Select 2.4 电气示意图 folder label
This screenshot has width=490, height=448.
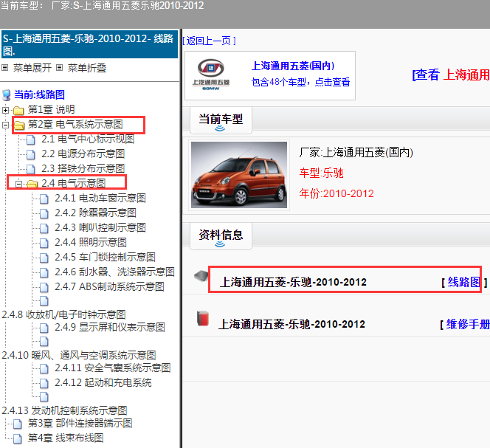coord(74,183)
